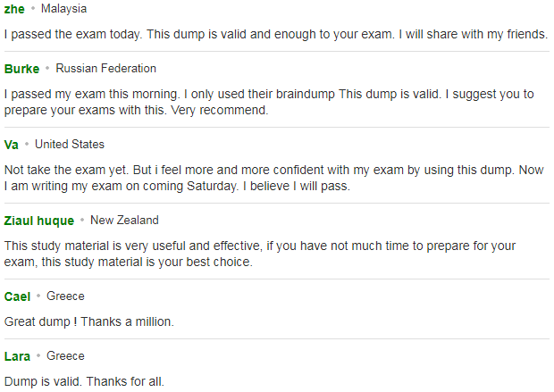
Task: Select the United States country label
Action: point(70,144)
